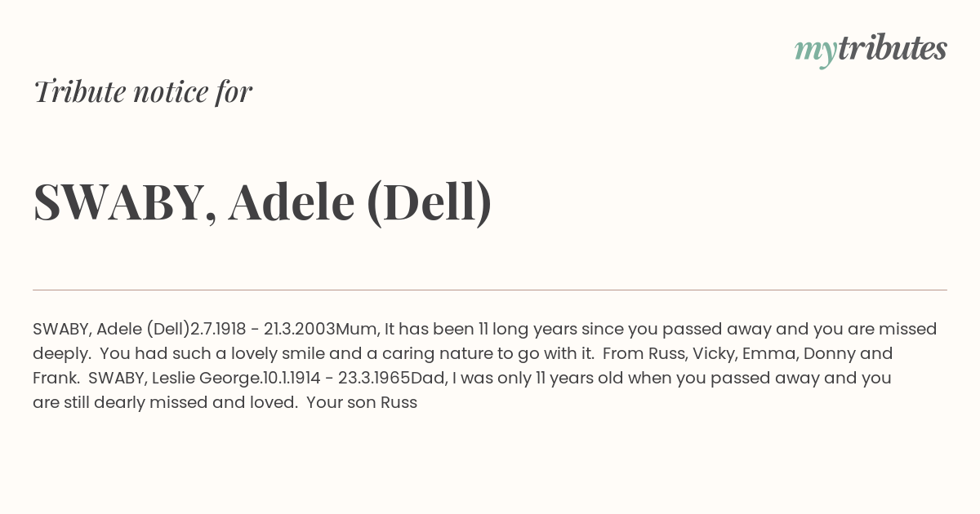Click the word "Tribute" in the italic heading

pyautogui.click(x=78, y=91)
